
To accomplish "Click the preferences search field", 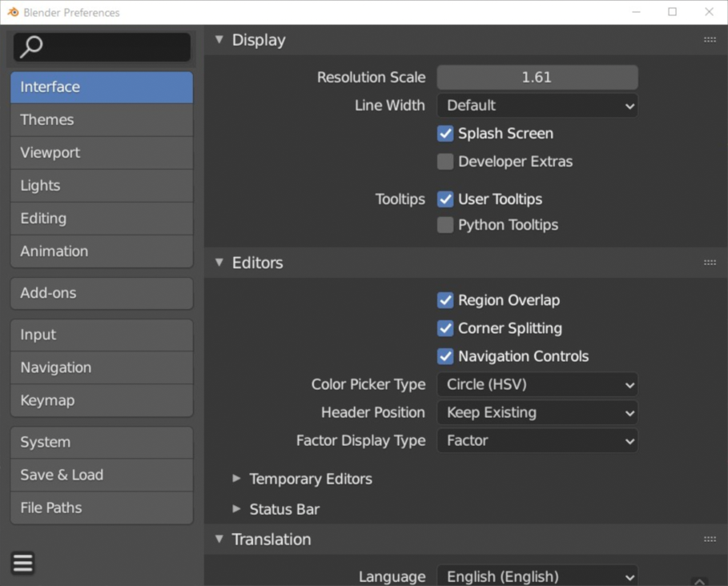I will pyautogui.click(x=103, y=47).
